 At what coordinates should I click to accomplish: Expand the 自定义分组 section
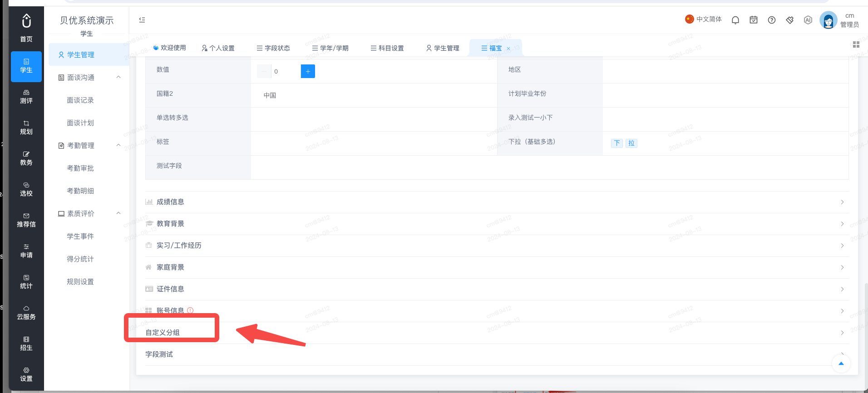click(x=497, y=333)
